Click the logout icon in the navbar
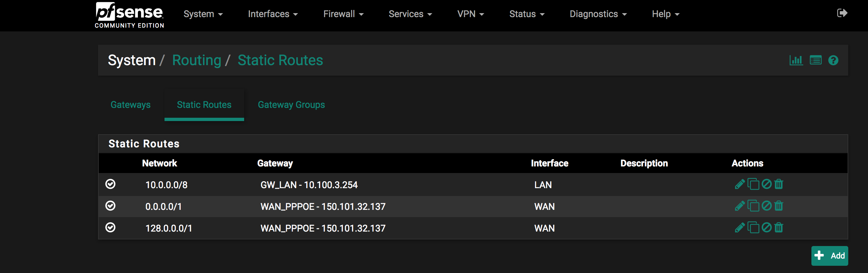The height and width of the screenshot is (273, 868). 842,13
